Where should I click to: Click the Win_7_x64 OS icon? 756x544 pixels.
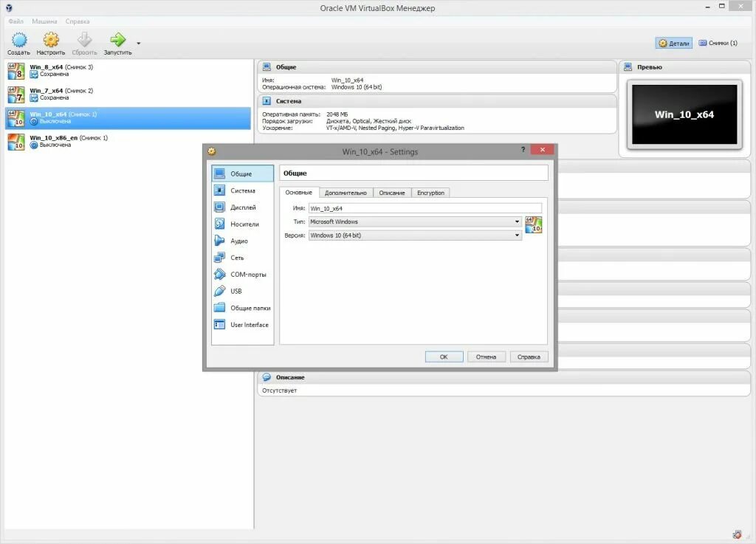tap(16, 94)
